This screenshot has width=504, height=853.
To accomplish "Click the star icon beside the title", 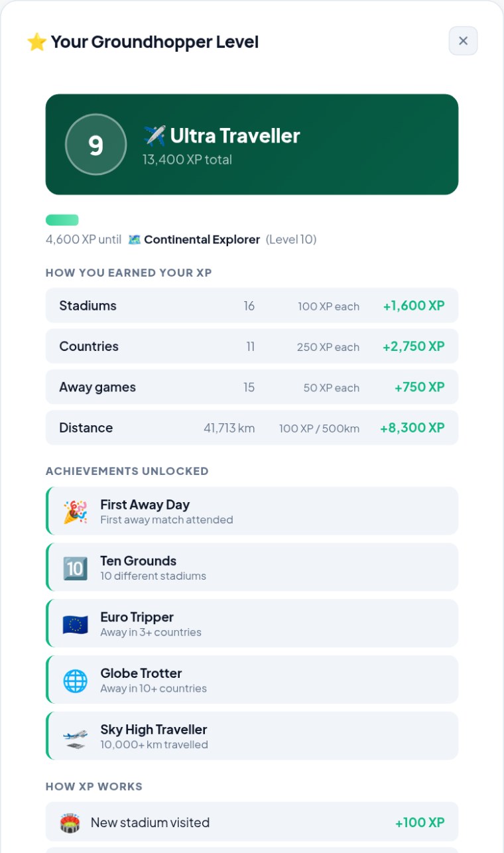I will click(x=36, y=42).
